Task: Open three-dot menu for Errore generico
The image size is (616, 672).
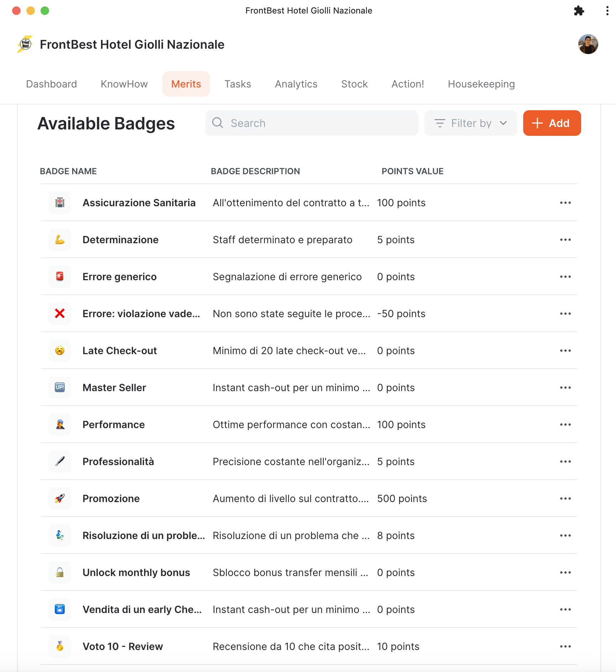Action: (x=565, y=277)
